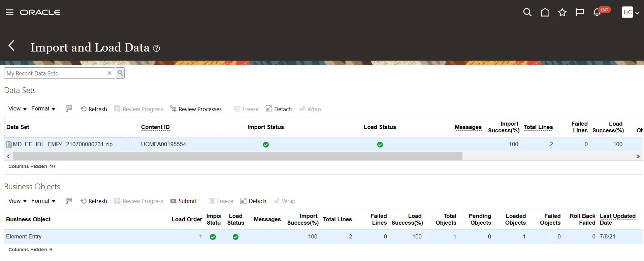
Task: Click the Last Updated Date column header
Action: point(618,219)
